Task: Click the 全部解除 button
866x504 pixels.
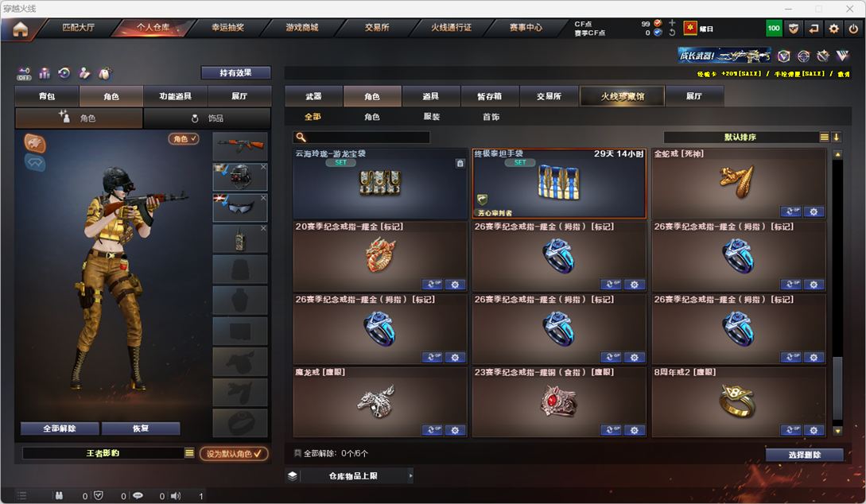Action: [60, 428]
